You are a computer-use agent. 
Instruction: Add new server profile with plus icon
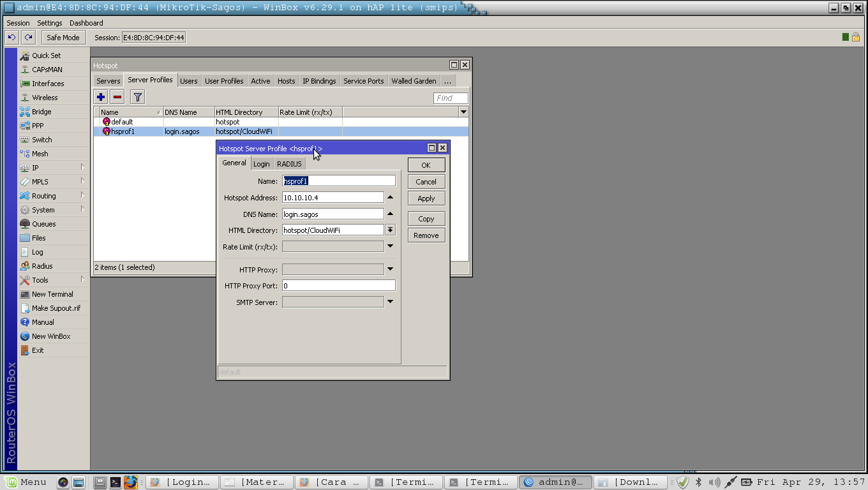tap(101, 97)
